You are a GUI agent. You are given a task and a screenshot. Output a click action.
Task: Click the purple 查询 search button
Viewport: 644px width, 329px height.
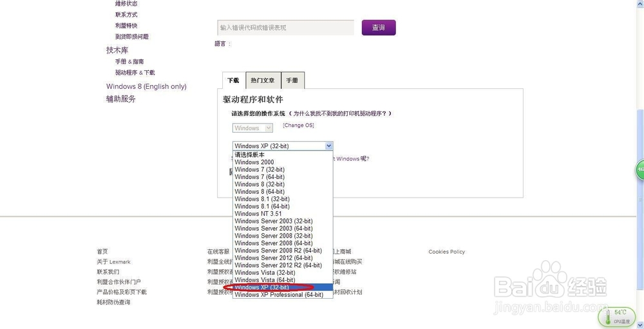coord(379,28)
